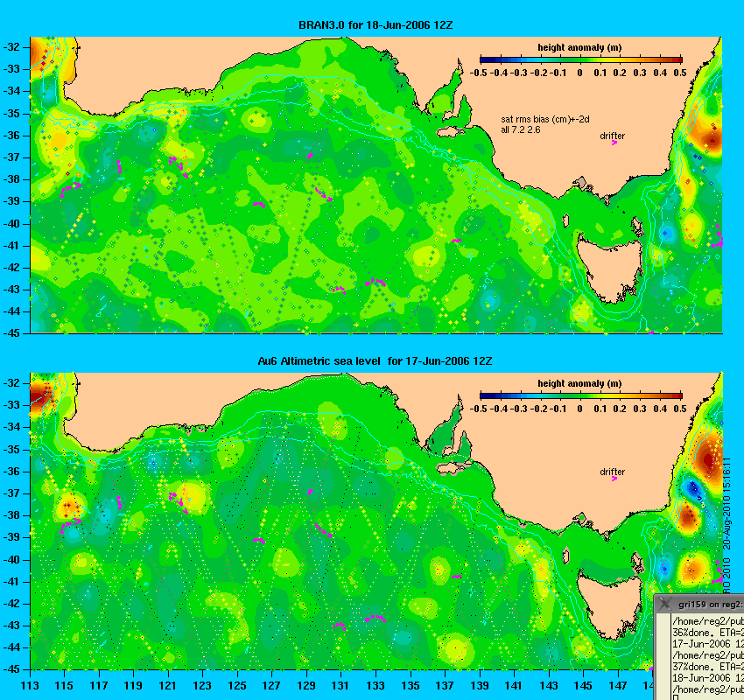Click the X icon of the gri159 terminal window
Screen dimensions: 744x700
pyautogui.click(x=664, y=604)
